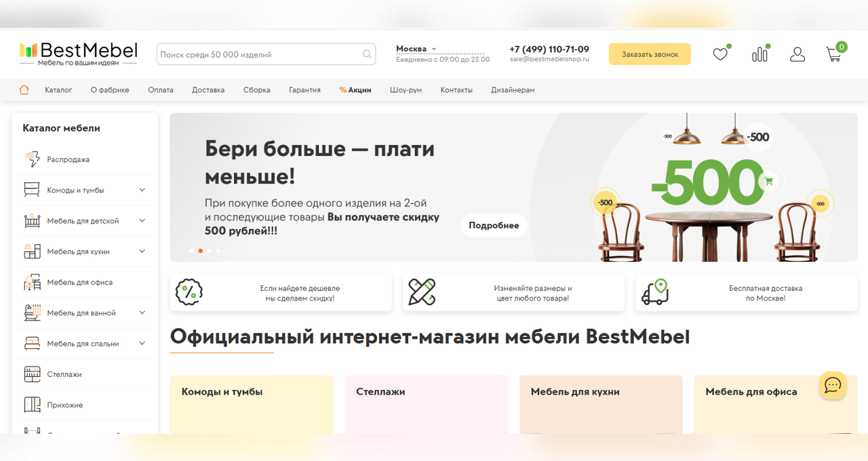Image resolution: width=868 pixels, height=461 pixels.
Task: Open the О фабрике menu item
Action: click(x=110, y=89)
